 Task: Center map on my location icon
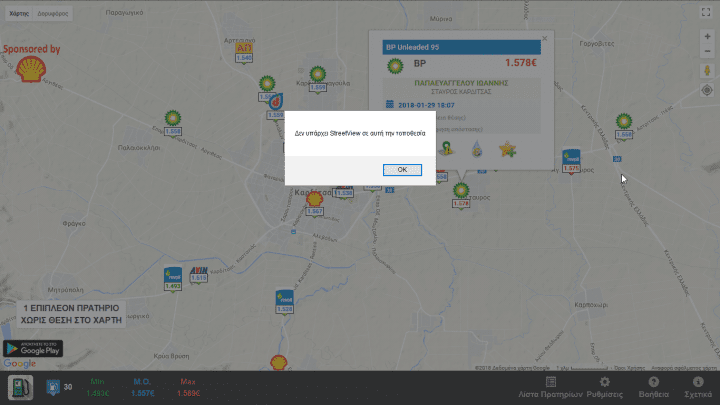click(707, 90)
